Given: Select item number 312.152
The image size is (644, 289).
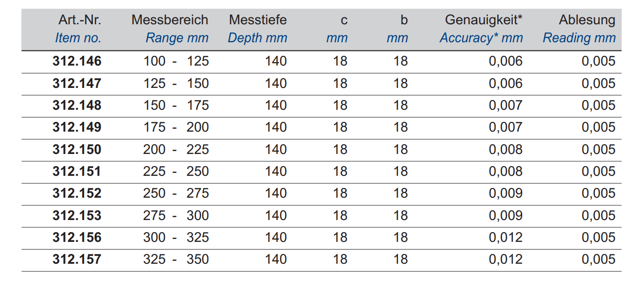Looking at the screenshot, I should pyautogui.click(x=77, y=193).
